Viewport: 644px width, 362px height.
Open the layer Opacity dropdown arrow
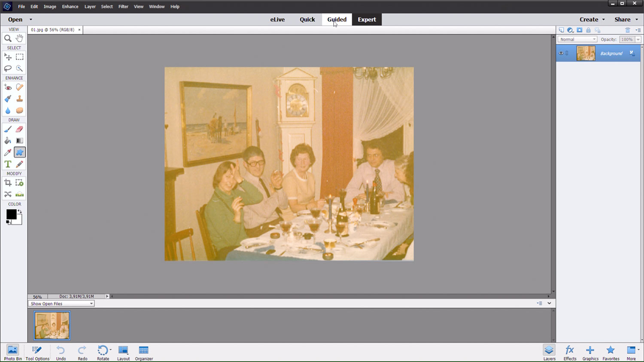point(638,39)
